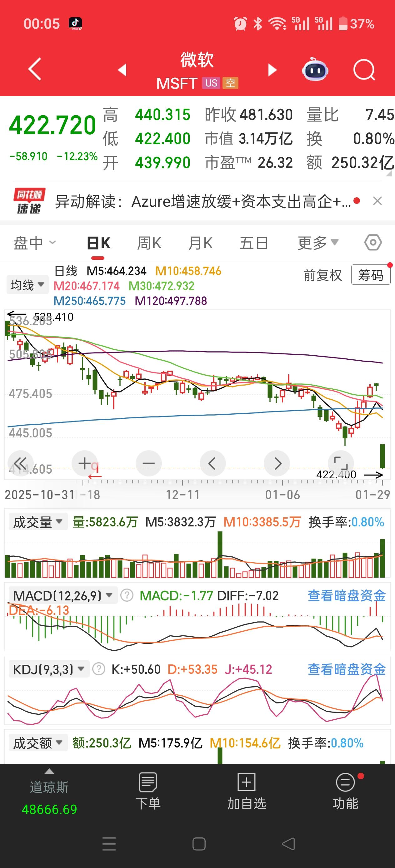Open the 成交额 indicator dropdown

click(38, 743)
